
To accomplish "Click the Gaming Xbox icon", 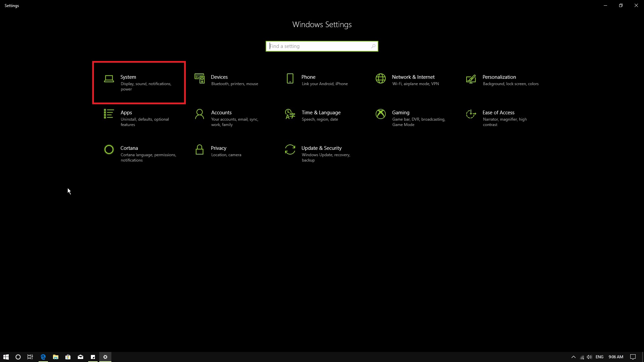I will 380,114.
